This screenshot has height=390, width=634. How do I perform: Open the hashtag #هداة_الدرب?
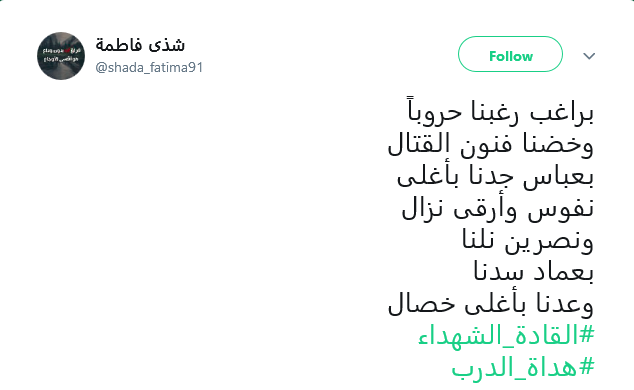click(x=523, y=367)
